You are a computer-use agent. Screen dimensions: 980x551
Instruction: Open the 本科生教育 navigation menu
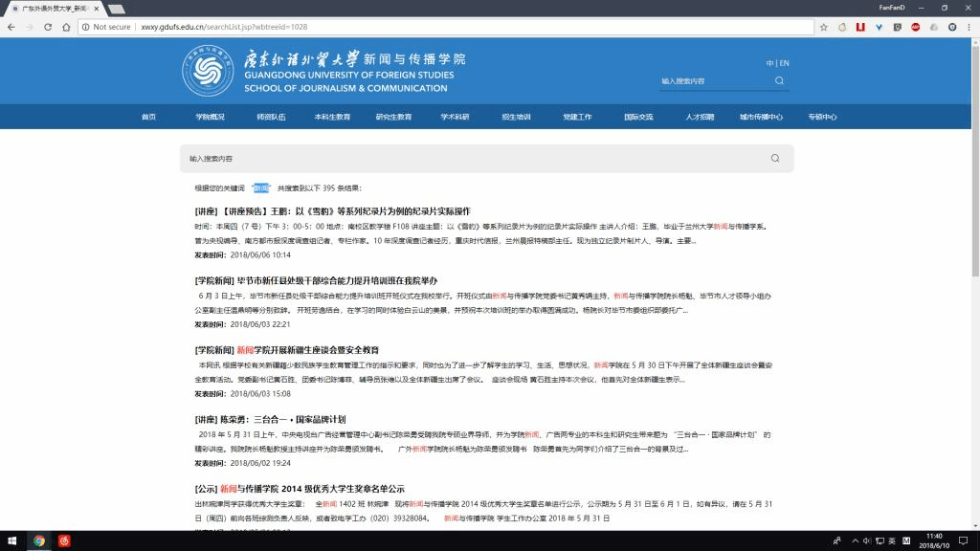(332, 117)
